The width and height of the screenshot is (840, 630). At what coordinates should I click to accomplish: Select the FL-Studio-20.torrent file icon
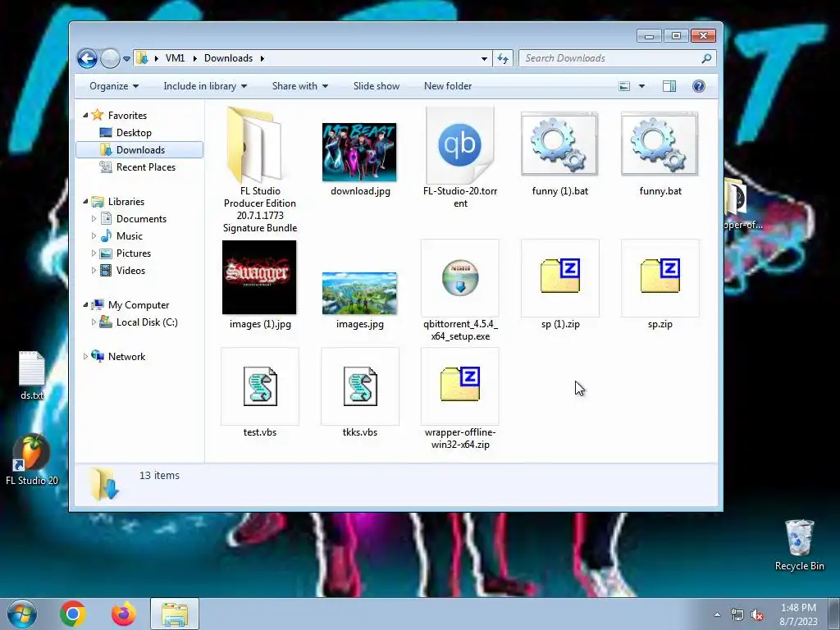click(459, 145)
